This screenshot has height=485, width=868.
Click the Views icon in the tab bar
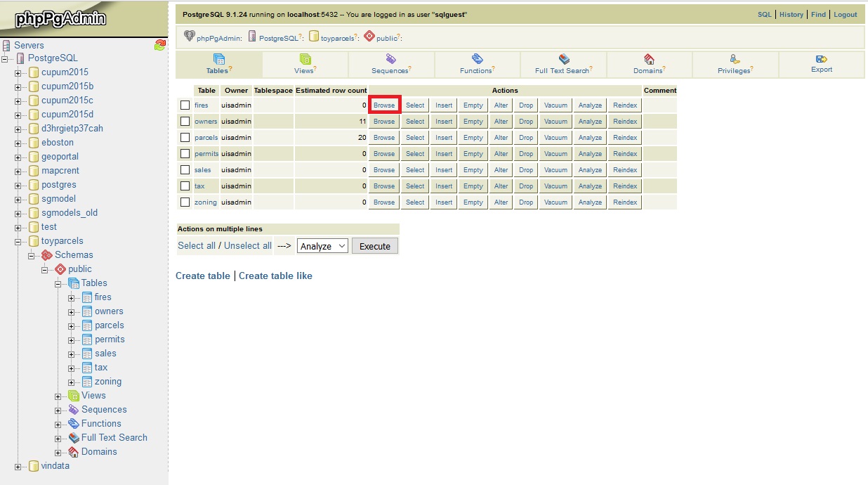(x=305, y=59)
